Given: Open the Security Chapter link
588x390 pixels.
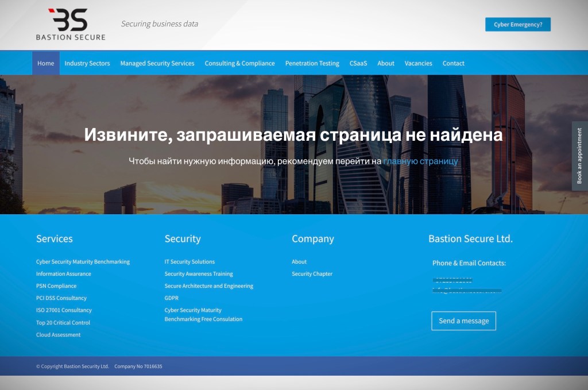Looking at the screenshot, I should (x=312, y=274).
